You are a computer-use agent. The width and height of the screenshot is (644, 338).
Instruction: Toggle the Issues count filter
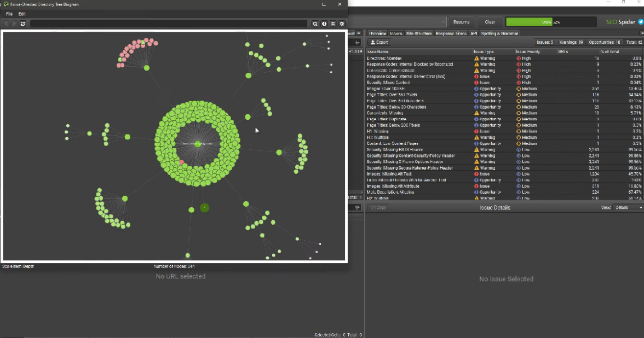point(544,42)
